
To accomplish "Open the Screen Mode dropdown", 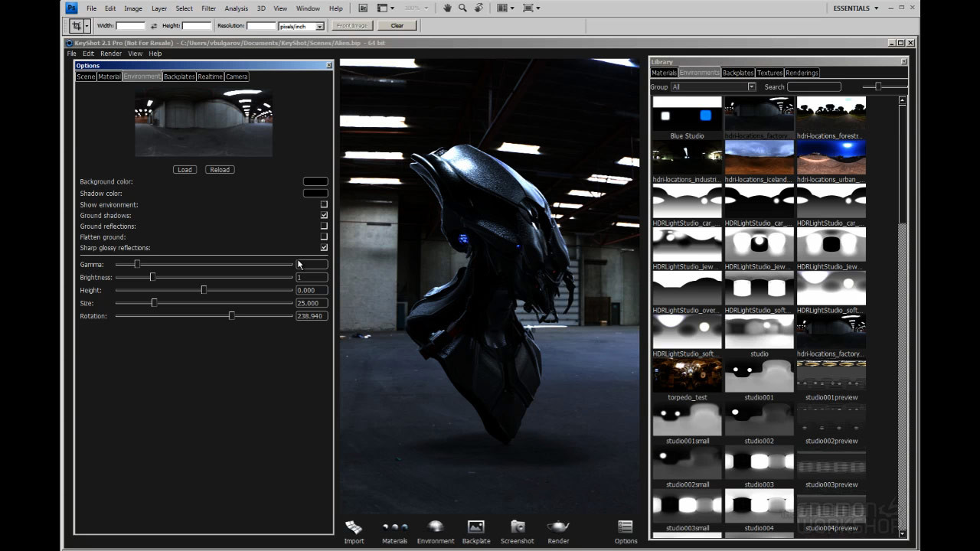I will click(531, 8).
